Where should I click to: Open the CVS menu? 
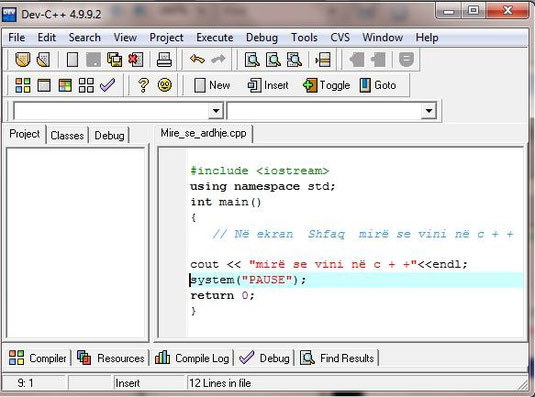(340, 37)
